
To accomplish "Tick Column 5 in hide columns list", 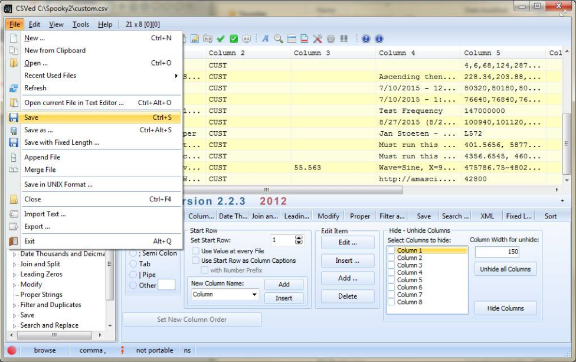I will coord(391,280).
